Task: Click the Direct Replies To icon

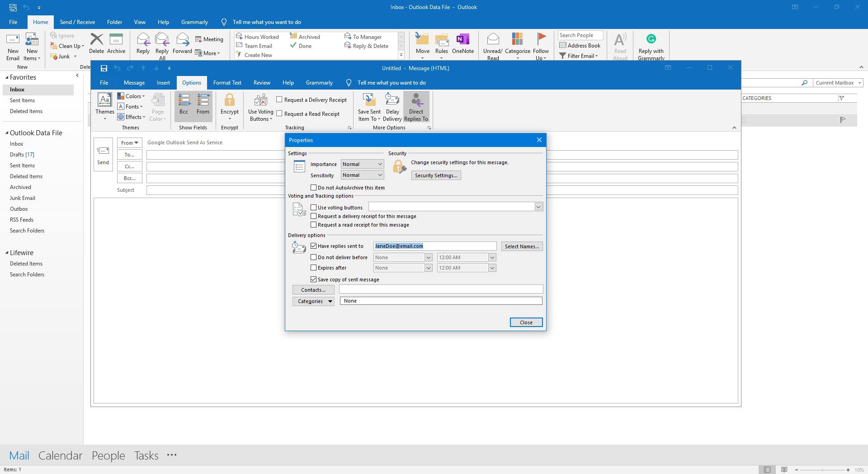Action: click(416, 100)
